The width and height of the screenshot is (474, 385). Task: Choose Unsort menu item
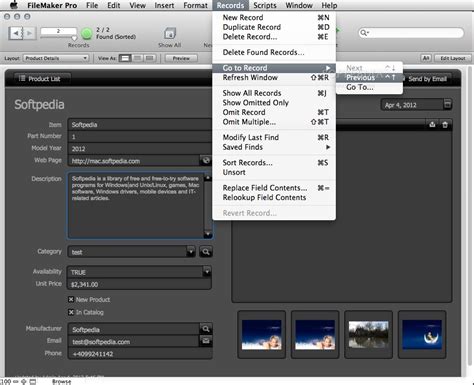coord(274,172)
